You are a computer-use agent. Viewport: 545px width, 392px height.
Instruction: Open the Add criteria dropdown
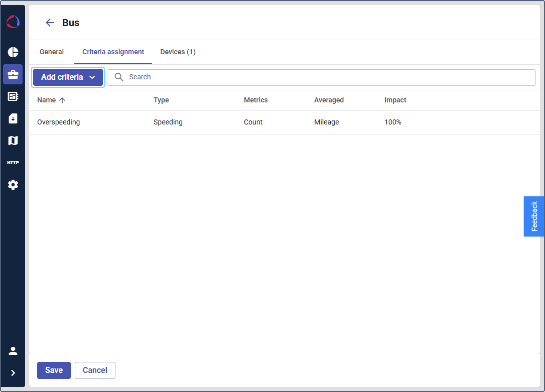click(68, 77)
